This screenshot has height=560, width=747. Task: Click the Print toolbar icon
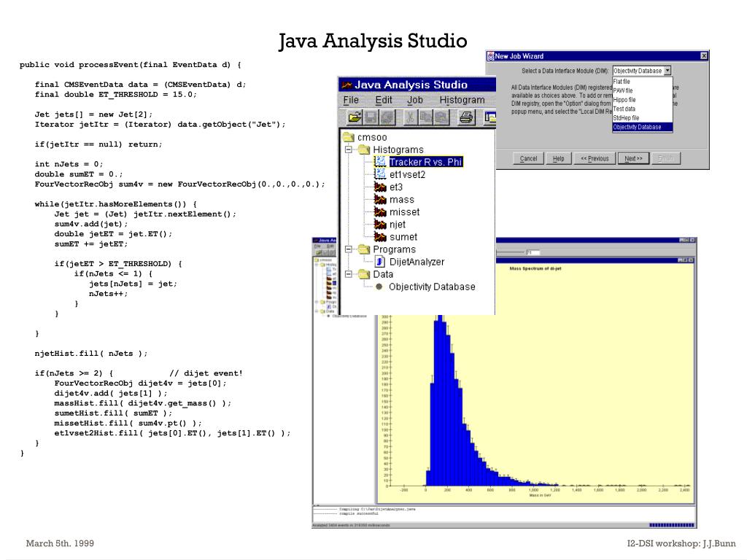(466, 117)
